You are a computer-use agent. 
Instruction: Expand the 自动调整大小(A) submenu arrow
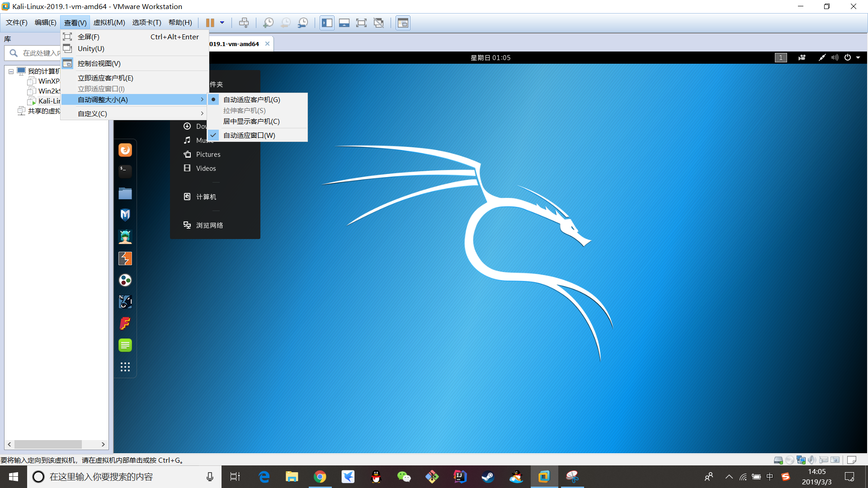point(202,100)
